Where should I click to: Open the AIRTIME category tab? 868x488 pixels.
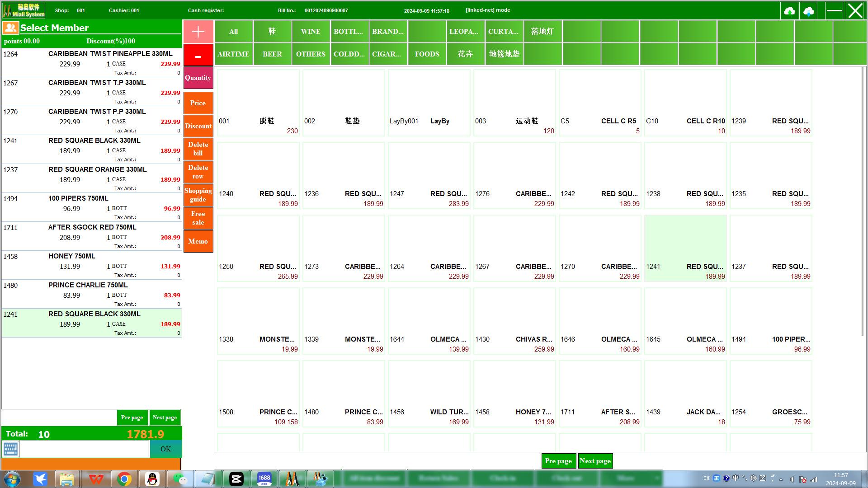(x=233, y=54)
